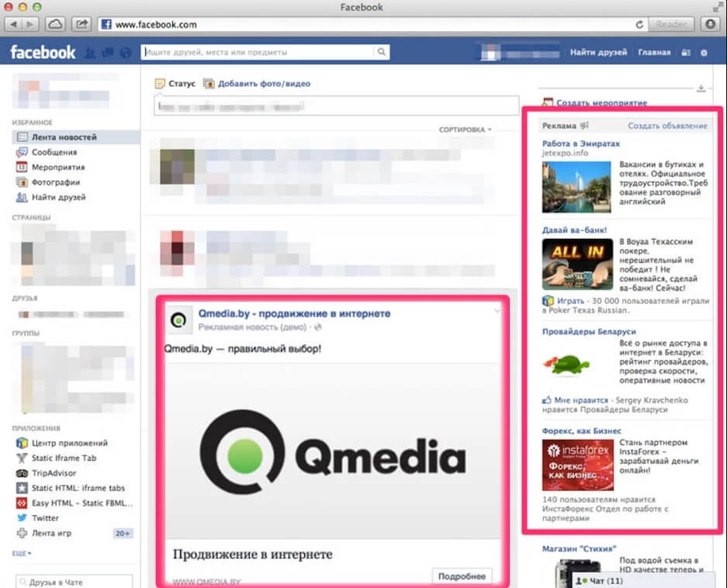727x588 pixels.
Task: Open iCloud Tabs cloud button
Action: [x=55, y=24]
